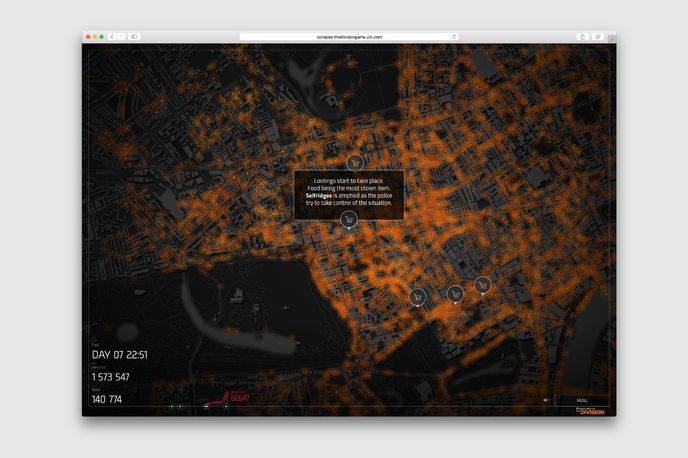Reload the page in Safari
The width and height of the screenshot is (688, 458).
455,37
